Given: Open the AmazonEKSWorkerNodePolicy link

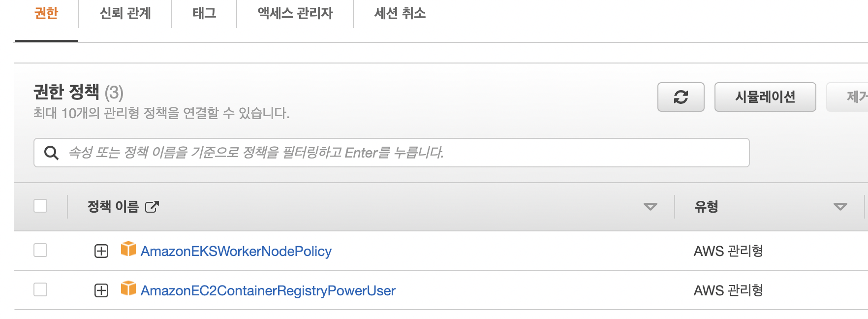Looking at the screenshot, I should 236,252.
